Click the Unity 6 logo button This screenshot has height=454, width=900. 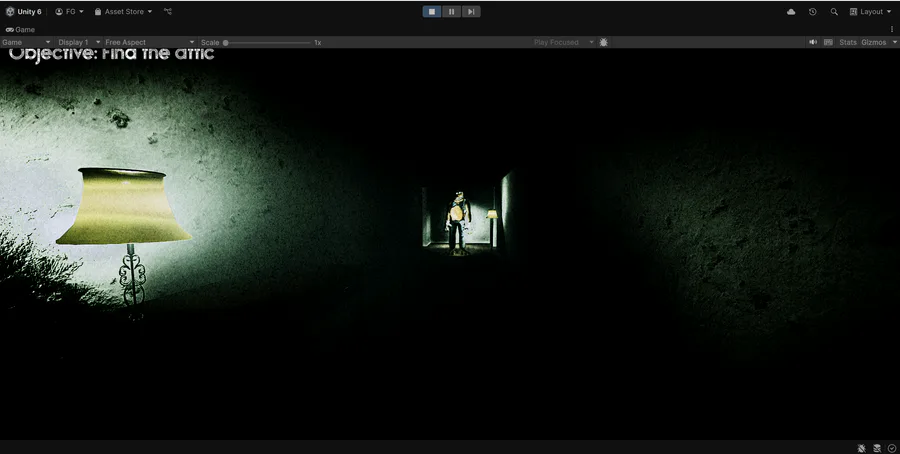point(24,11)
